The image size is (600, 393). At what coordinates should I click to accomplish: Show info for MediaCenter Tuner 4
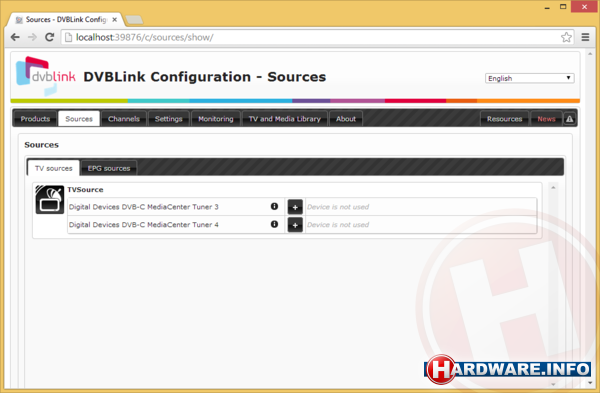click(x=274, y=224)
